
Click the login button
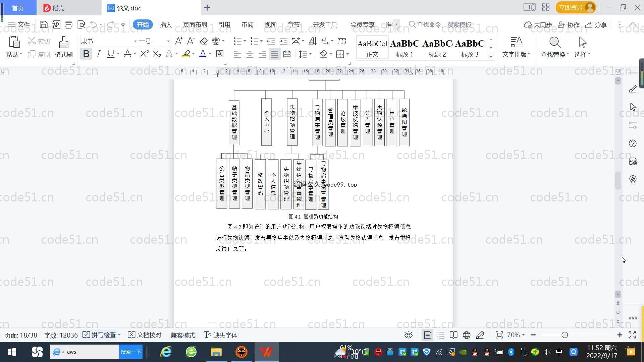(x=571, y=8)
